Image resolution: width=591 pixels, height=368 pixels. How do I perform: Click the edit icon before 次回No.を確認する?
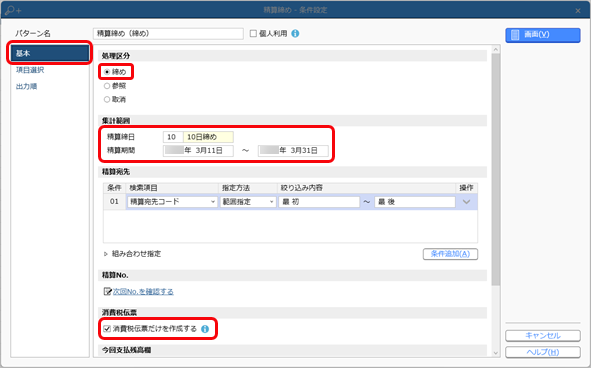107,291
